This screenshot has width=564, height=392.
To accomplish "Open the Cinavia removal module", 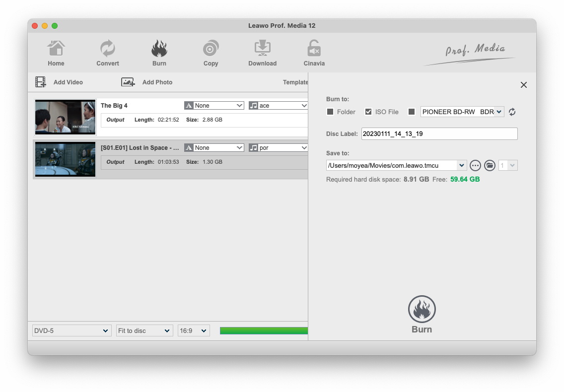I will 314,49.
